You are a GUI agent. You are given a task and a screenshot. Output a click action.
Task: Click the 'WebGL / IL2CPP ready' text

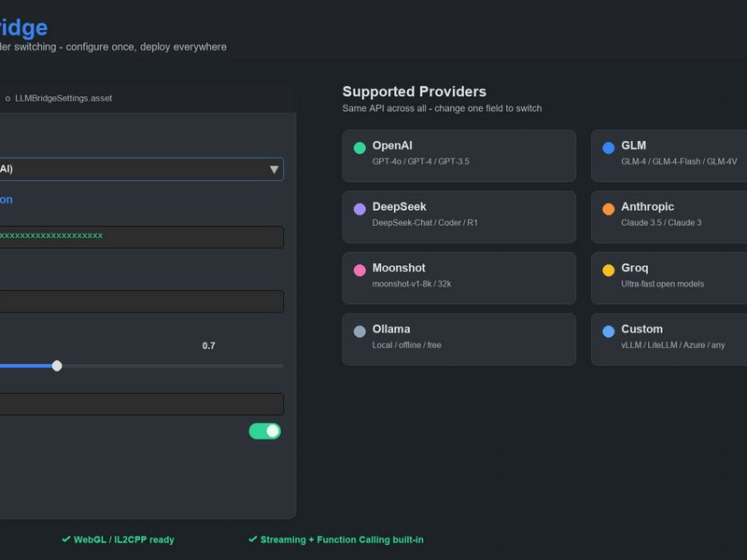124,539
